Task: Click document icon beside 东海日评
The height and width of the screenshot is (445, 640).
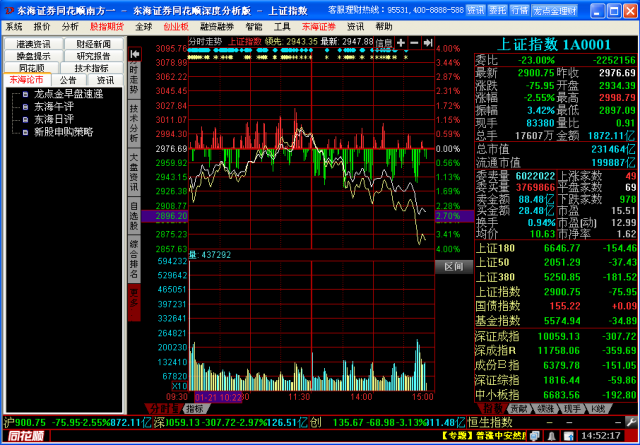Action: coord(25,120)
